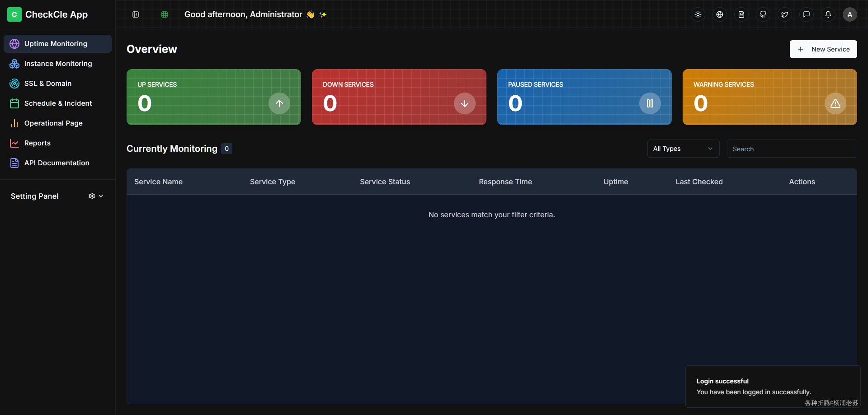
Task: Open the chat message icon
Action: (x=807, y=14)
